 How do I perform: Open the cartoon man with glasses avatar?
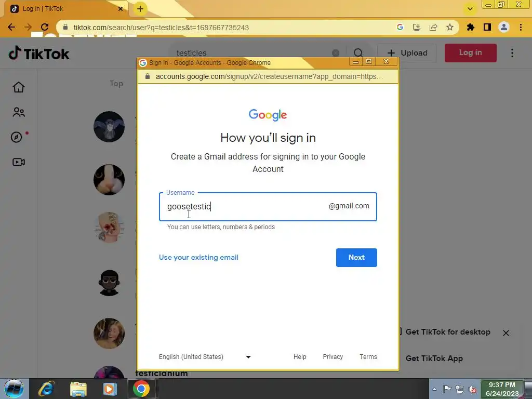[109, 282]
